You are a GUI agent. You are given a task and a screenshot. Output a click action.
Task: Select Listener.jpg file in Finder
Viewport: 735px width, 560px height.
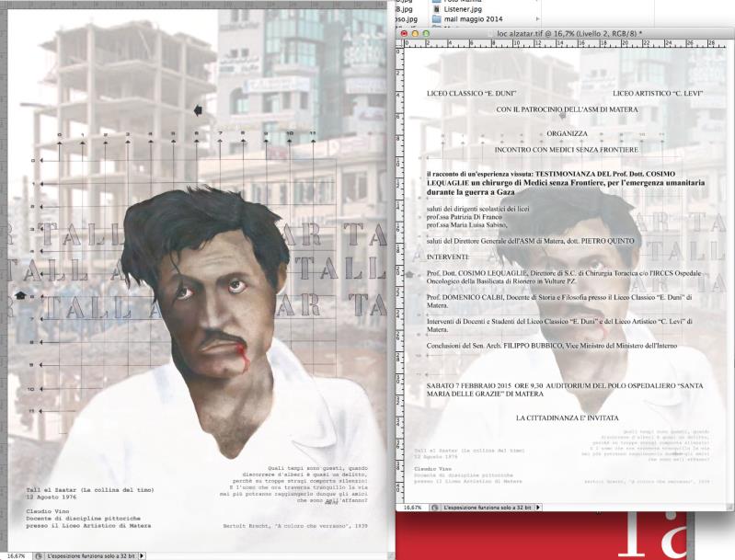pyautogui.click(x=462, y=9)
